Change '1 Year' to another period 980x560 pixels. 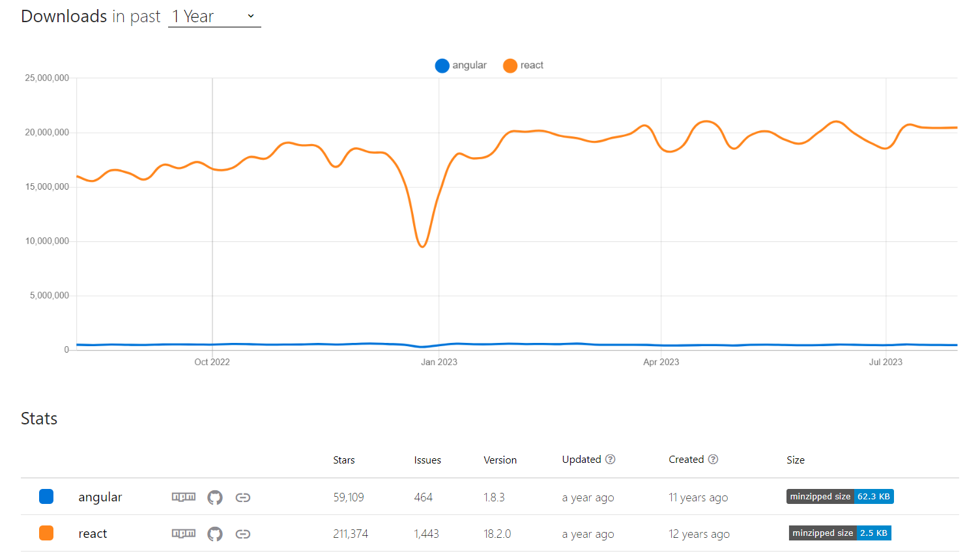click(x=214, y=16)
